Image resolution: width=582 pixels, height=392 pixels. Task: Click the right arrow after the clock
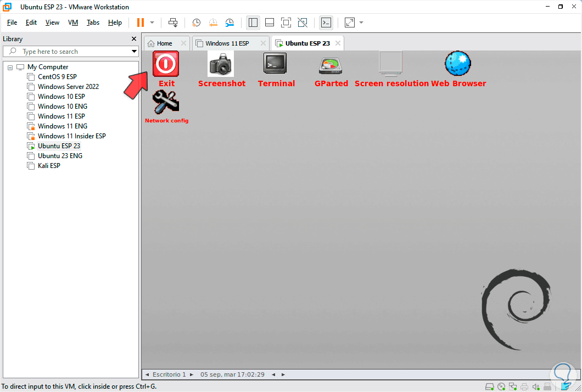coord(283,374)
